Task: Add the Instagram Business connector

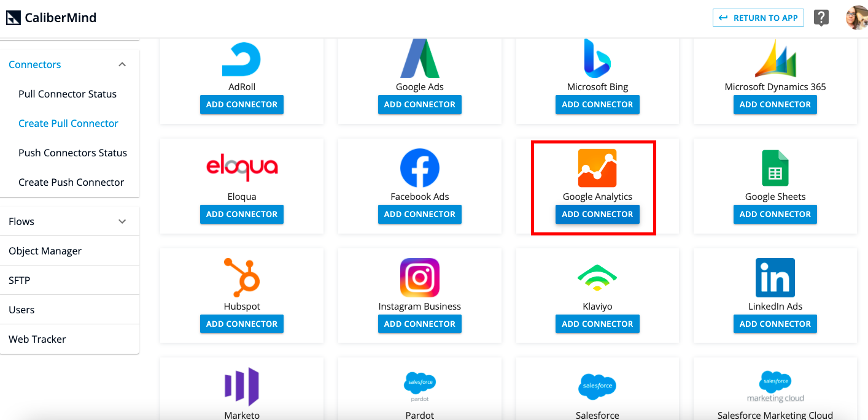Action: (420, 324)
